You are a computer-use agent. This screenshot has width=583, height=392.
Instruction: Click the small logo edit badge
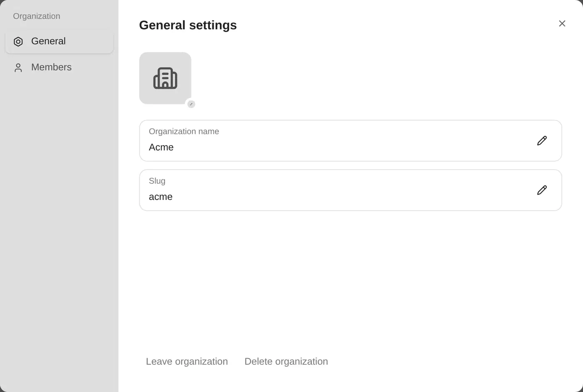pos(191,104)
